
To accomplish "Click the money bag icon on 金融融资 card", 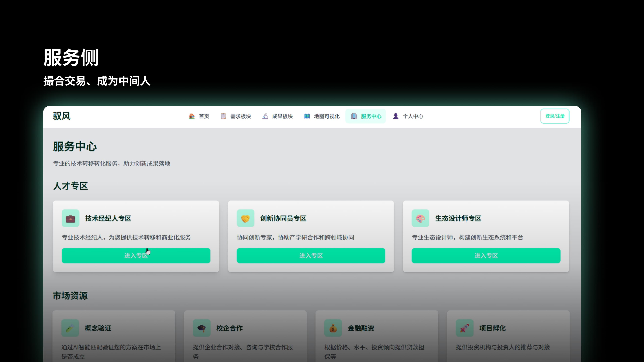I will pyautogui.click(x=333, y=328).
